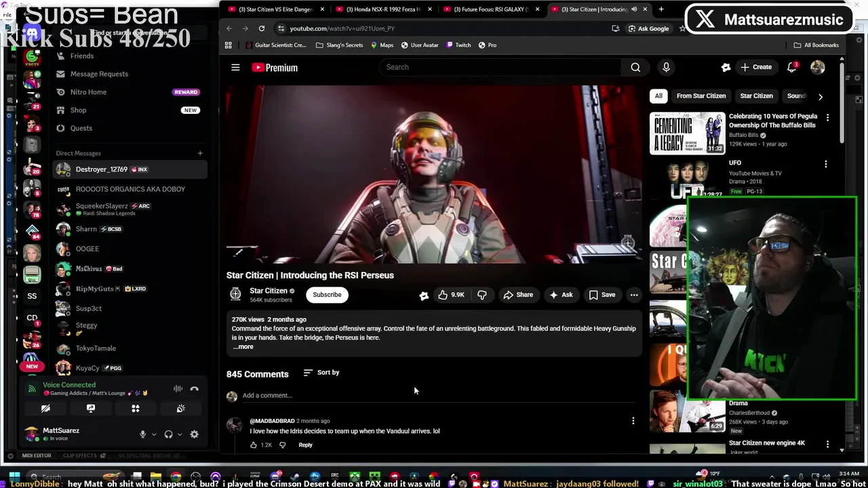Like the MADBADBRAD comment
The image size is (868, 488).
tap(253, 445)
